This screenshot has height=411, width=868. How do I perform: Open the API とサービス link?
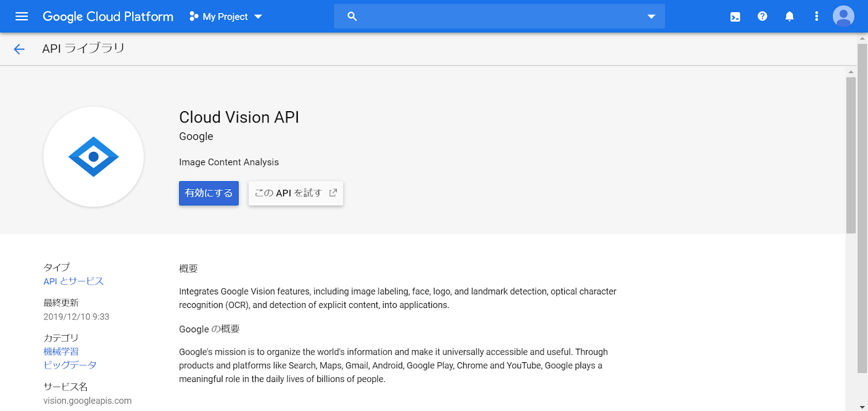73,281
